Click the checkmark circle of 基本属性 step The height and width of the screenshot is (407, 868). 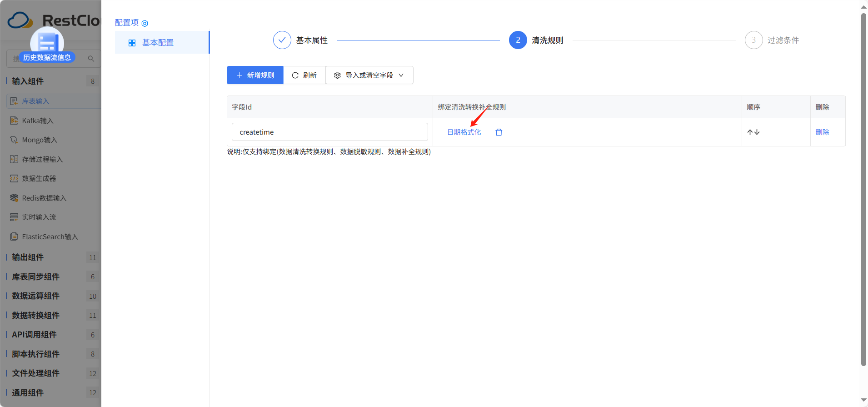click(282, 40)
